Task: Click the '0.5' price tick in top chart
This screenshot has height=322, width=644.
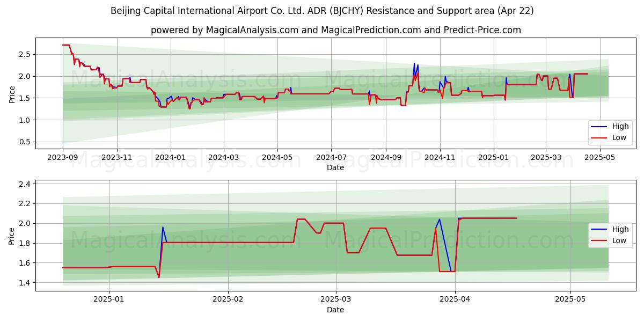Action: 24,142
